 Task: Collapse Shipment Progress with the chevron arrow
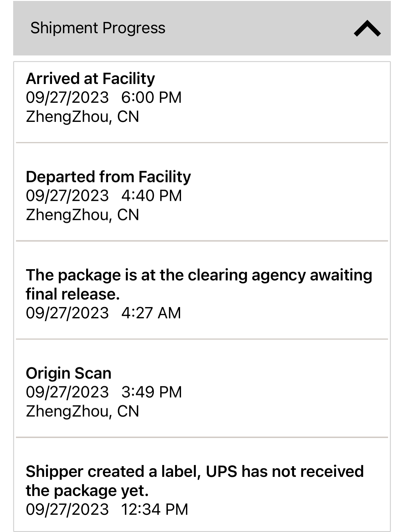[x=367, y=29]
